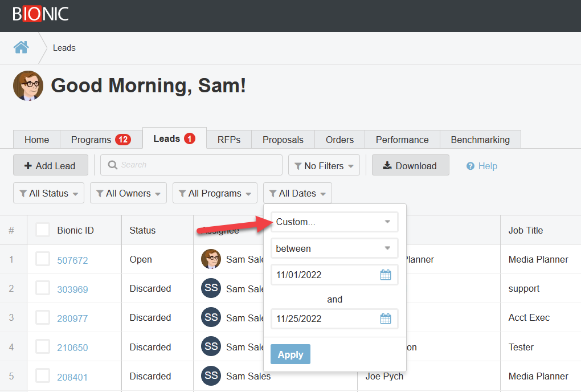581x392 pixels.
Task: Select the checkbox for lead 280977
Action: 43,317
